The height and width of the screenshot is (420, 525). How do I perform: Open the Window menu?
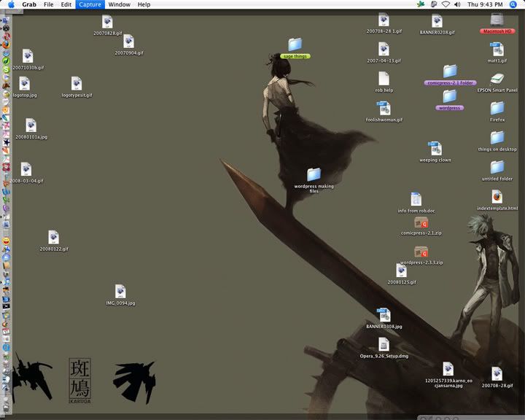pos(119,4)
